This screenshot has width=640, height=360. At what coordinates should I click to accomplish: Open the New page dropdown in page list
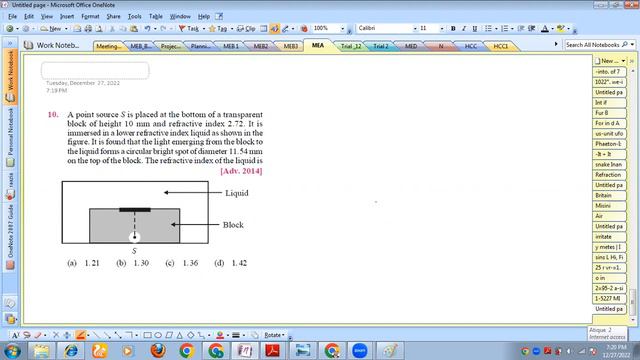[x=623, y=61]
